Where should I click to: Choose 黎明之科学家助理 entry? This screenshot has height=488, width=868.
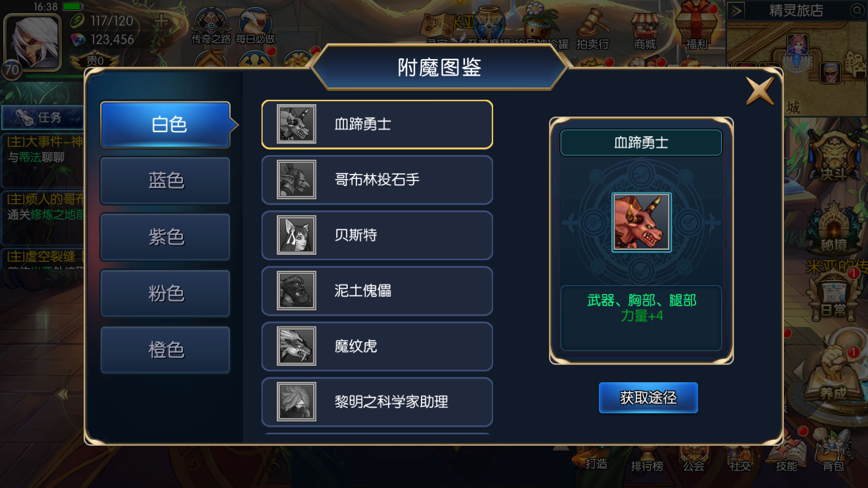pos(377,402)
